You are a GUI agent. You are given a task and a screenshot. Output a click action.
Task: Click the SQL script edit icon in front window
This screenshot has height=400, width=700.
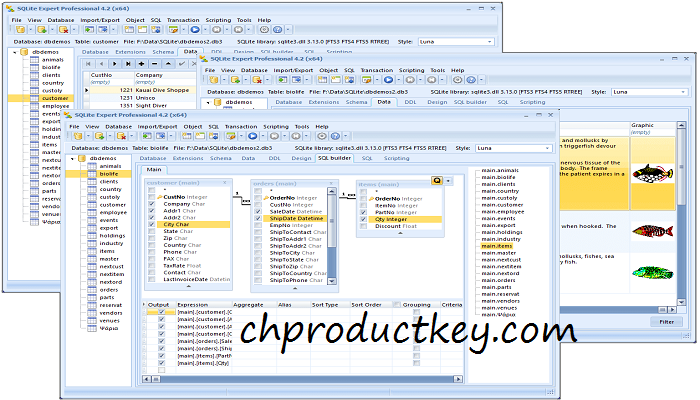coord(231,136)
